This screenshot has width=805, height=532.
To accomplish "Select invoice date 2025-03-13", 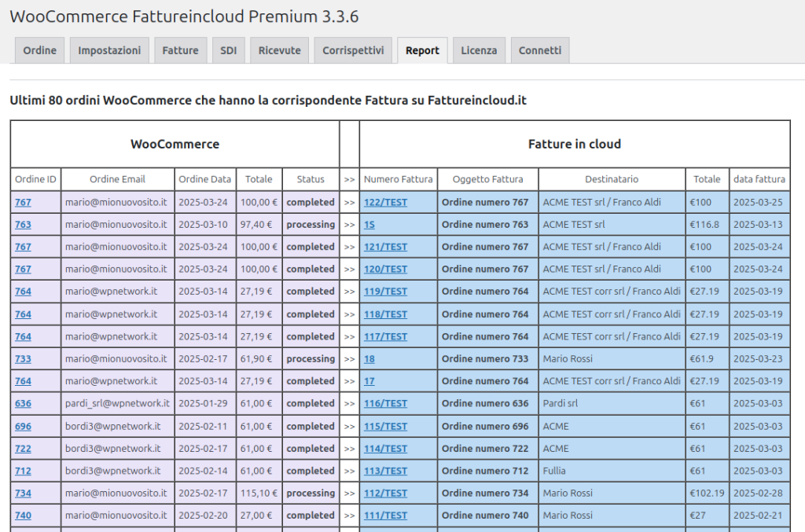I will pyautogui.click(x=759, y=225).
